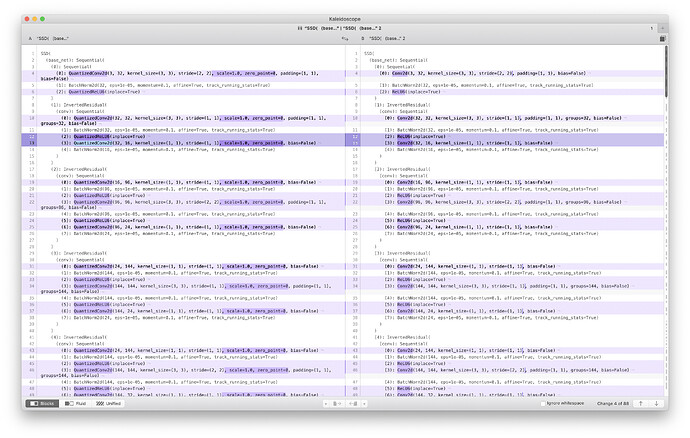The image size is (690, 438).
Task: Click the B label in right header
Action: click(362, 40)
